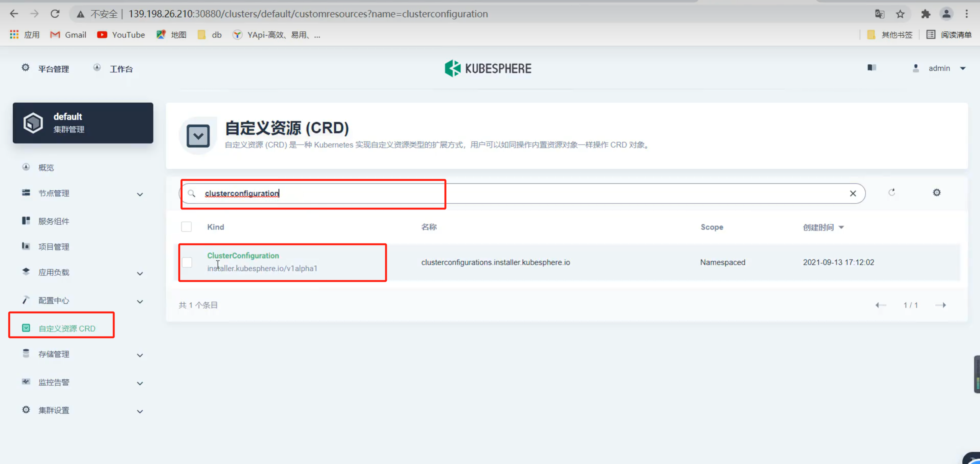Open the ClusterConfiguration CRD link
This screenshot has width=980, height=464.
point(243,255)
